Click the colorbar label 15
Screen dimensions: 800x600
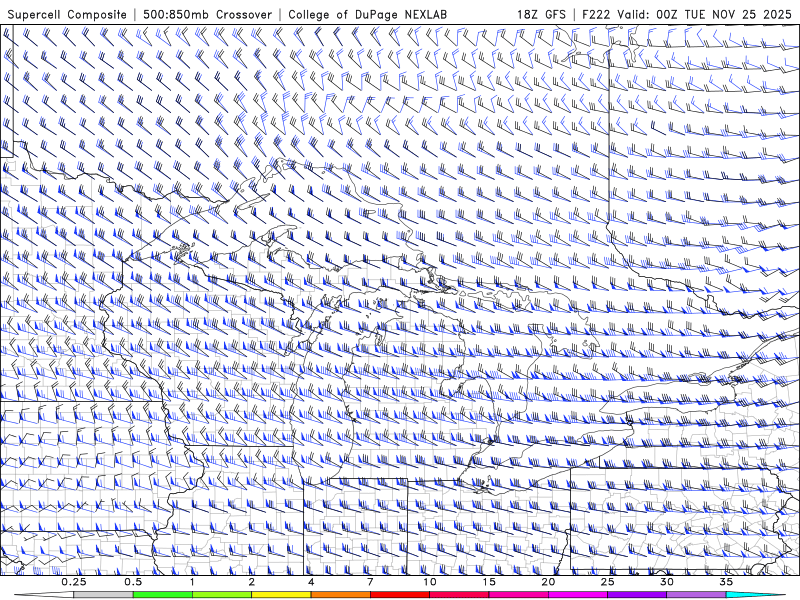pos(489,582)
